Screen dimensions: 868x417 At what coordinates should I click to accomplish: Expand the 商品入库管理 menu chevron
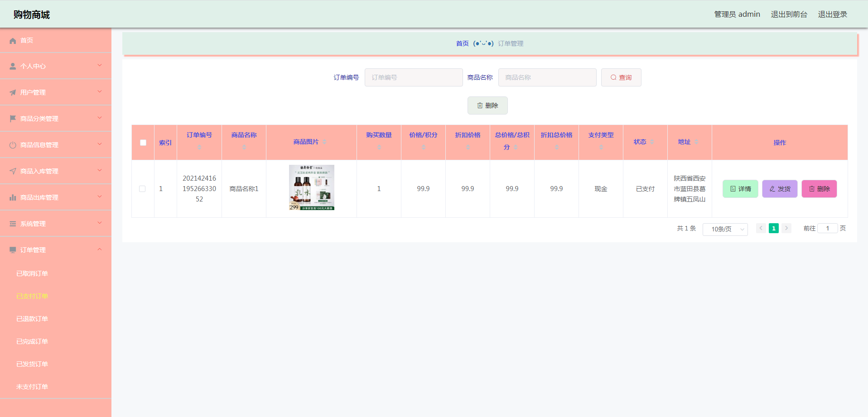[100, 171]
